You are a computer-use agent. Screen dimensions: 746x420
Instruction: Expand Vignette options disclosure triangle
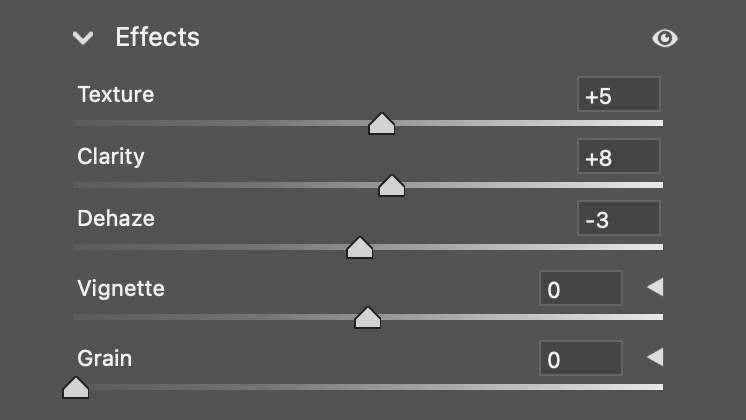655,287
